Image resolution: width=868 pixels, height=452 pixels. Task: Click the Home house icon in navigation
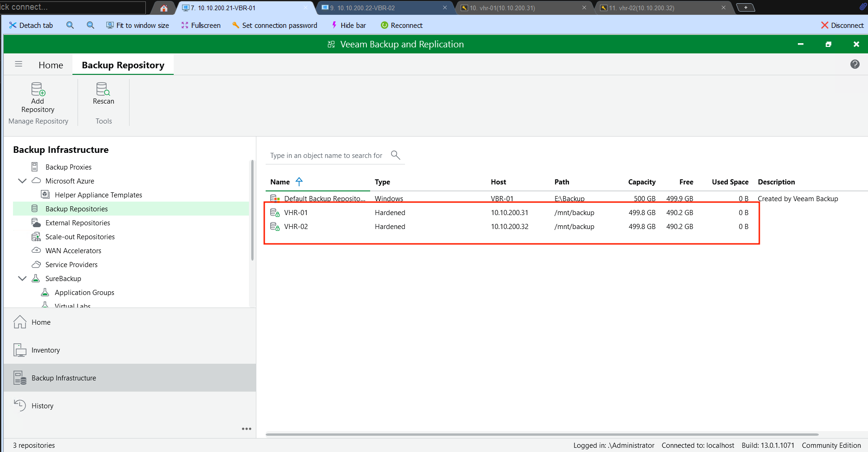(x=20, y=322)
